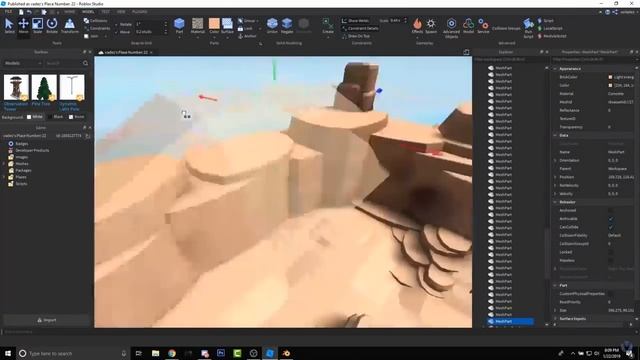
Task: Switch to the PLUGINS ribbon tab
Action: pos(140,12)
